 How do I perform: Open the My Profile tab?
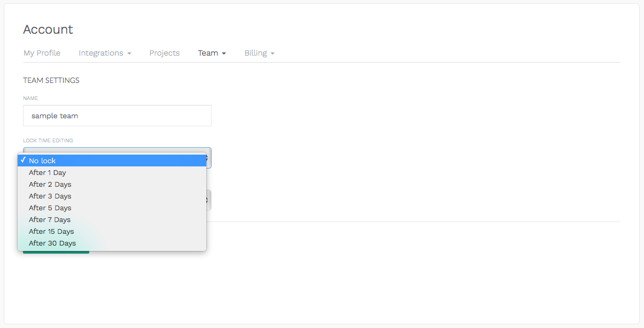tap(42, 53)
